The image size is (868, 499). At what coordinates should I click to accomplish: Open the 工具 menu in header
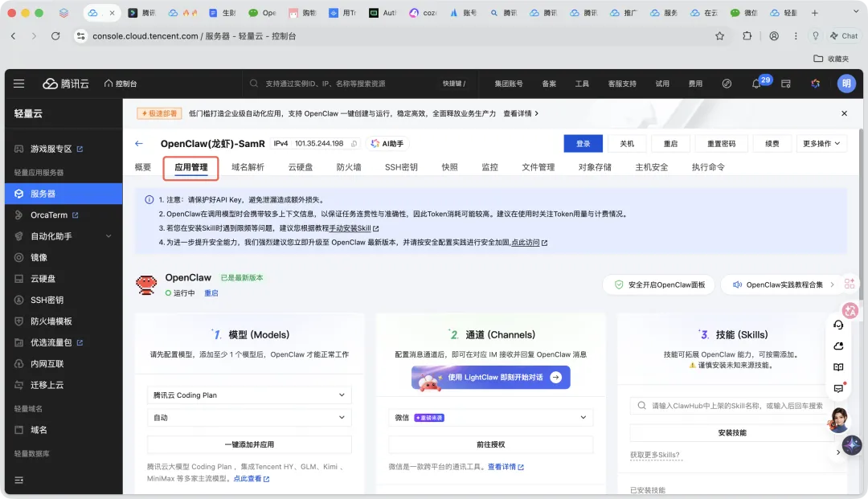click(582, 84)
